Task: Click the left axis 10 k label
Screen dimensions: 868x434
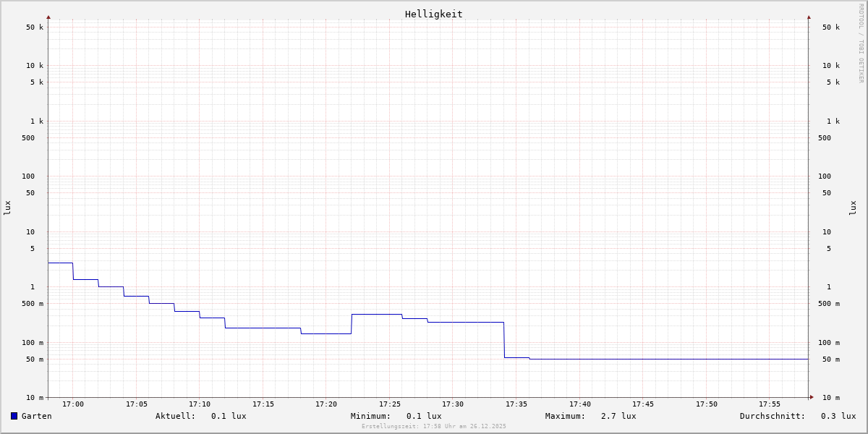Action: click(35, 66)
